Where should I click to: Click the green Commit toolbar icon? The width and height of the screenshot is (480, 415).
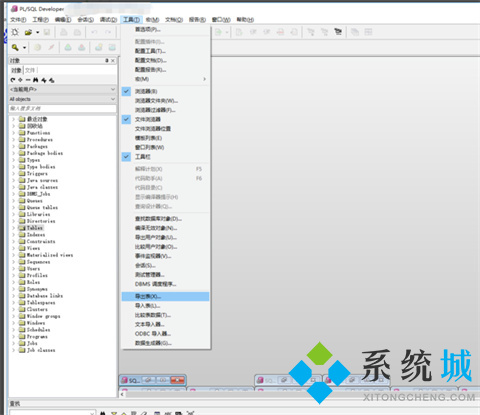point(68,48)
